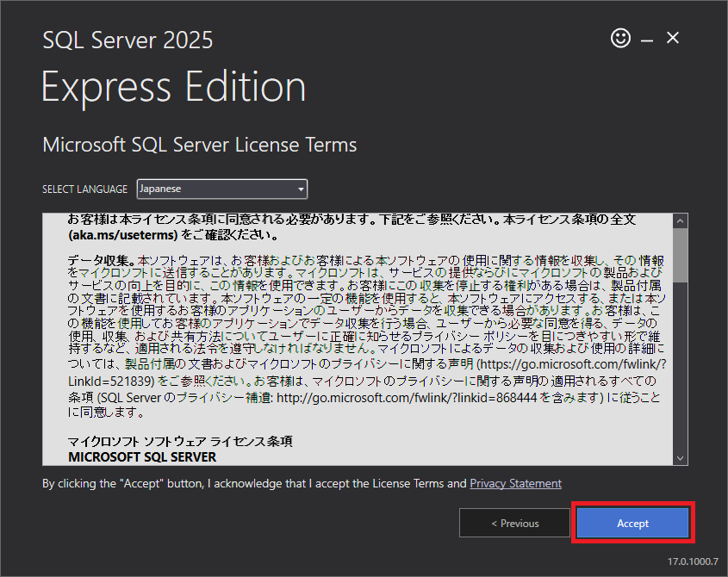
Task: Click the version number 17.0.1000.7
Action: (x=694, y=561)
